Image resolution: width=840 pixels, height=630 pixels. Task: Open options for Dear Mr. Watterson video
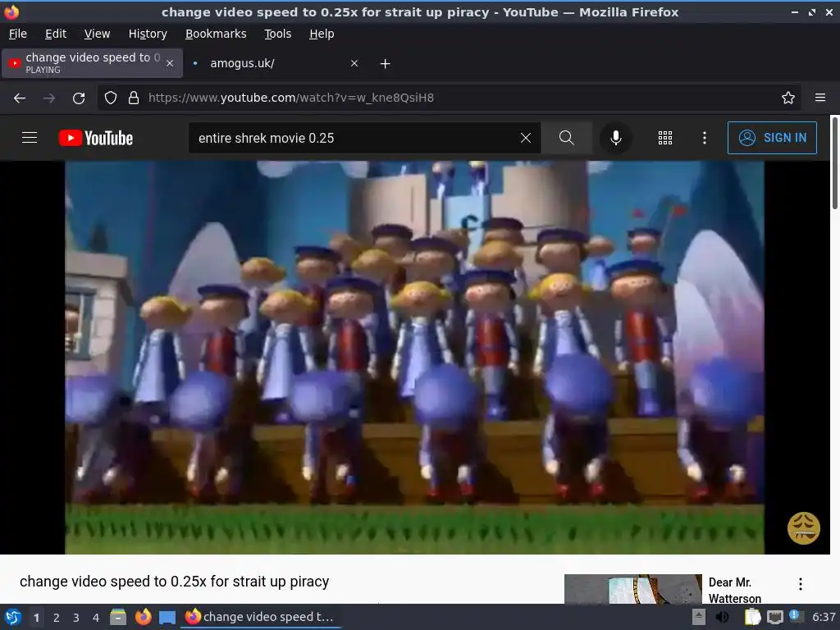point(801,584)
